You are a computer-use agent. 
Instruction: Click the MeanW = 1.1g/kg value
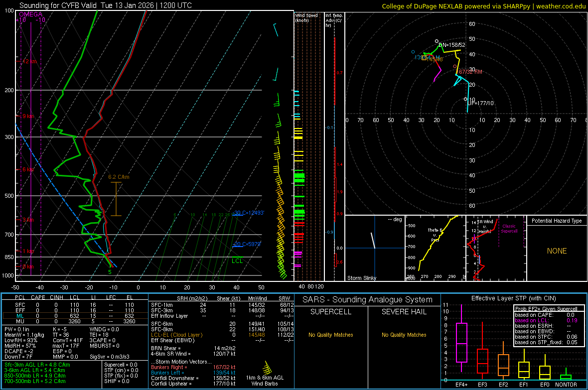click(24, 335)
